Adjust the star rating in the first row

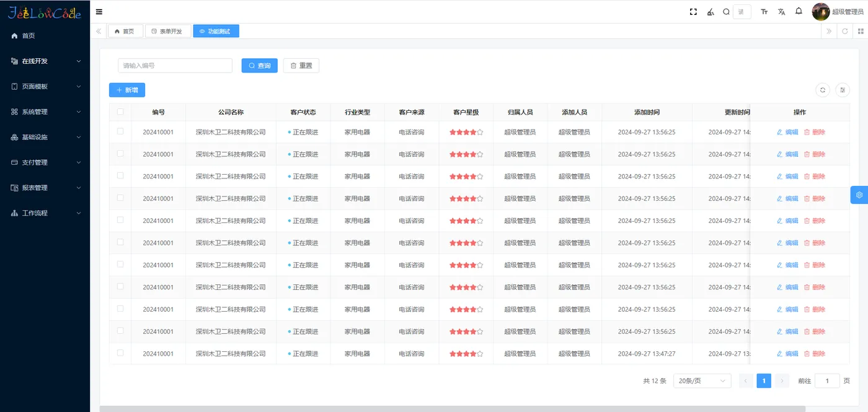(466, 131)
